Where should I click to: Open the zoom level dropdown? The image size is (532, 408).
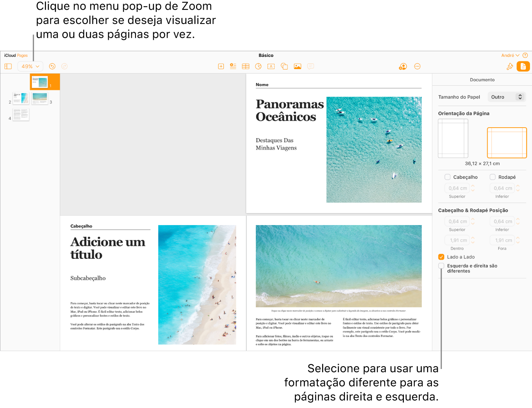[30, 66]
